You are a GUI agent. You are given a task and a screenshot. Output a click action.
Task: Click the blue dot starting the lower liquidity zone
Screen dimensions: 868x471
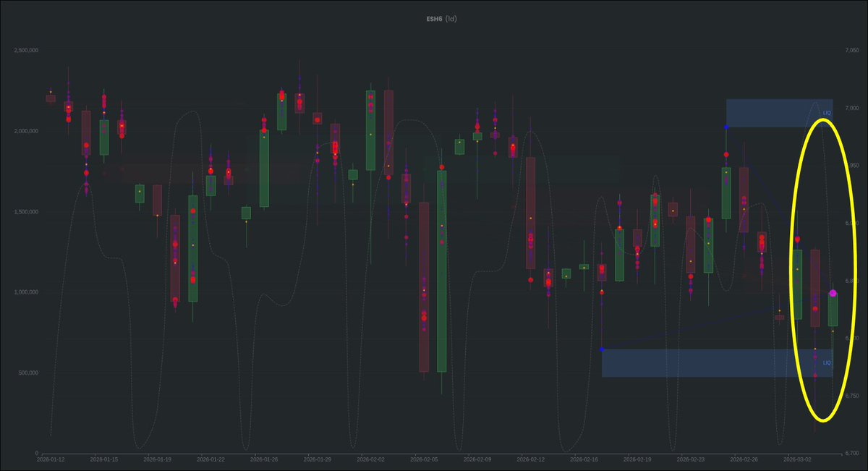[x=602, y=349]
